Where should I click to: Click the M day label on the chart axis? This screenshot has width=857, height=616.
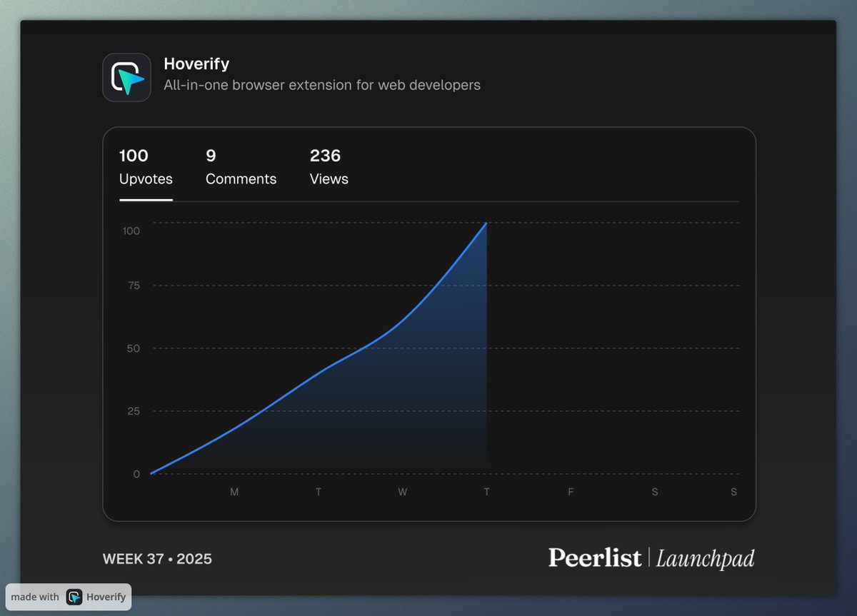click(x=234, y=492)
